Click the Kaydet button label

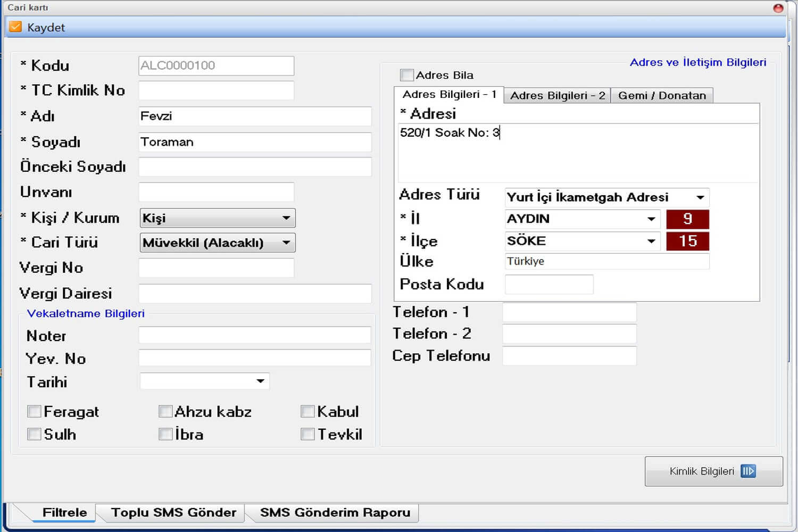point(46,28)
